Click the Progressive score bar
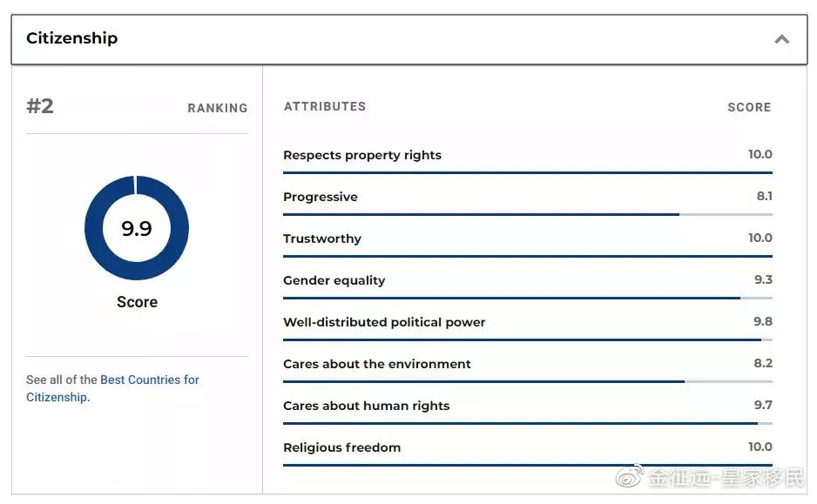 tap(528, 214)
